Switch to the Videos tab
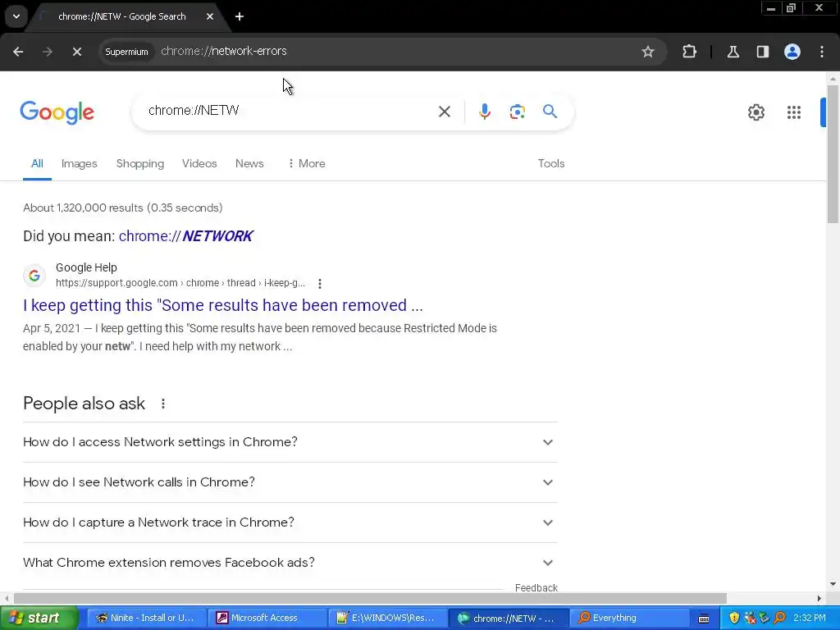The width and height of the screenshot is (840, 630). 199,163
